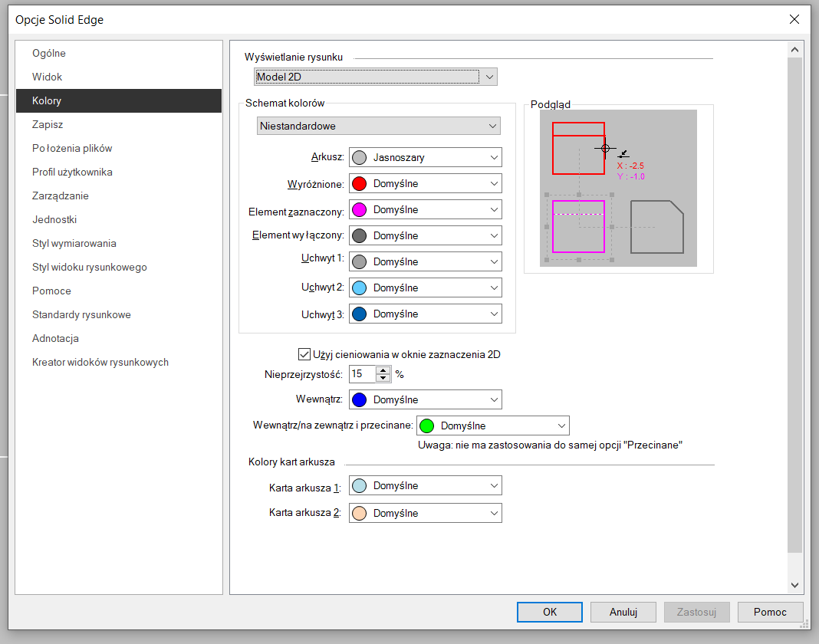The height and width of the screenshot is (644, 819).
Task: Select Adnotacja in the sidebar
Action: click(x=119, y=338)
